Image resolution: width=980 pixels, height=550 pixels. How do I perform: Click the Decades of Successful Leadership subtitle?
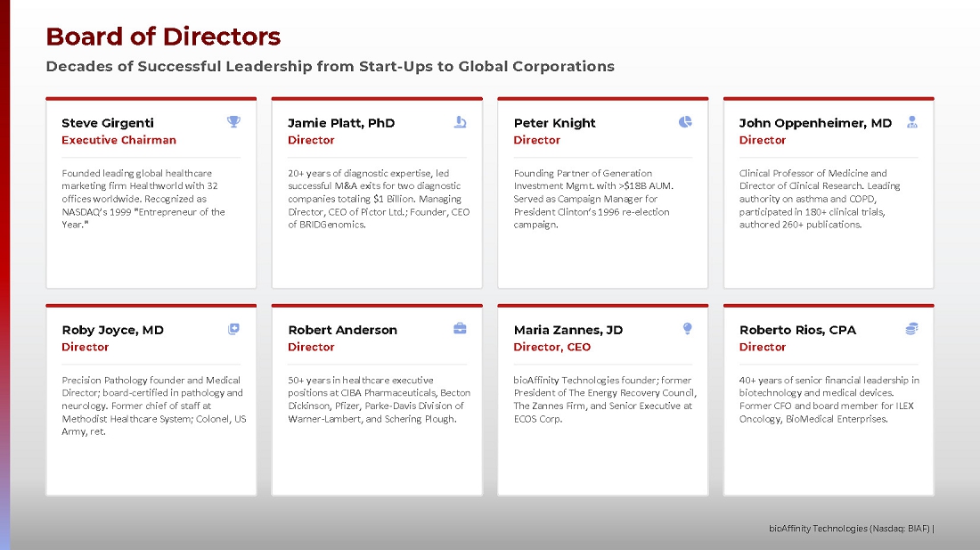330,67
